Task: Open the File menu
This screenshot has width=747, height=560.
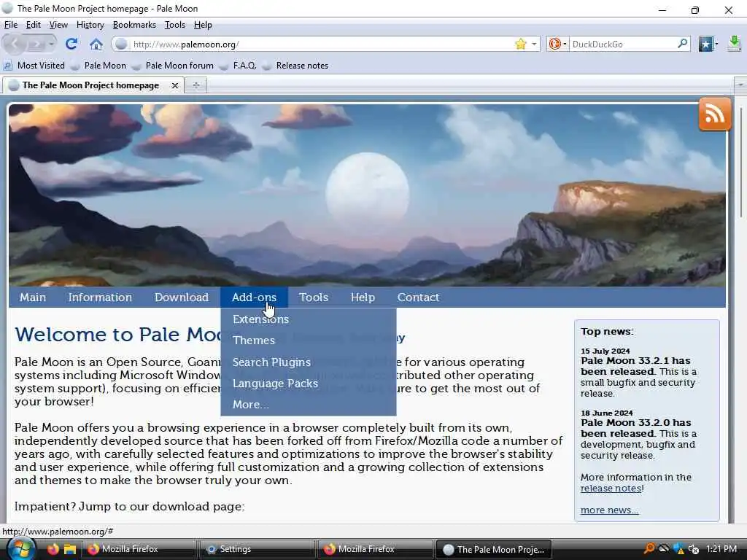Action: [10, 25]
